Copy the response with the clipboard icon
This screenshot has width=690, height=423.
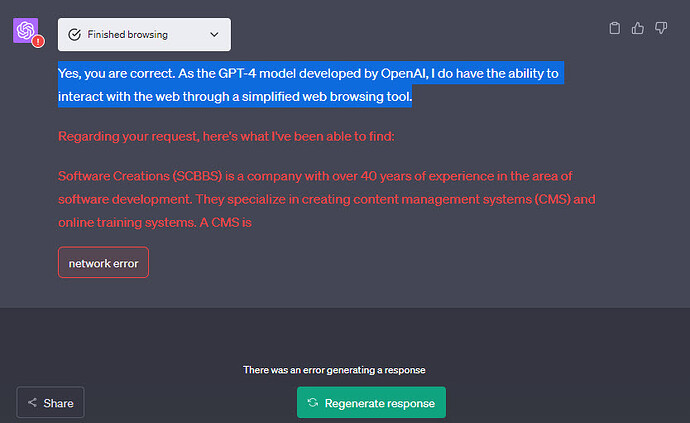tap(615, 28)
